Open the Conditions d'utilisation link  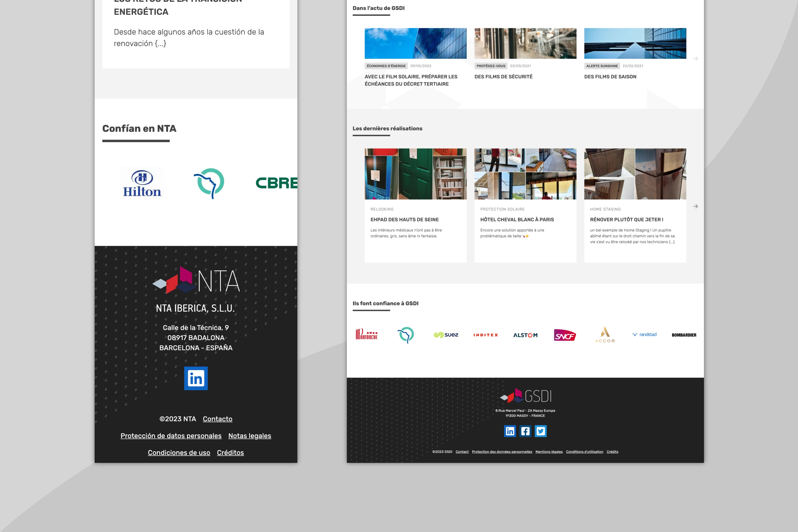tap(585, 452)
